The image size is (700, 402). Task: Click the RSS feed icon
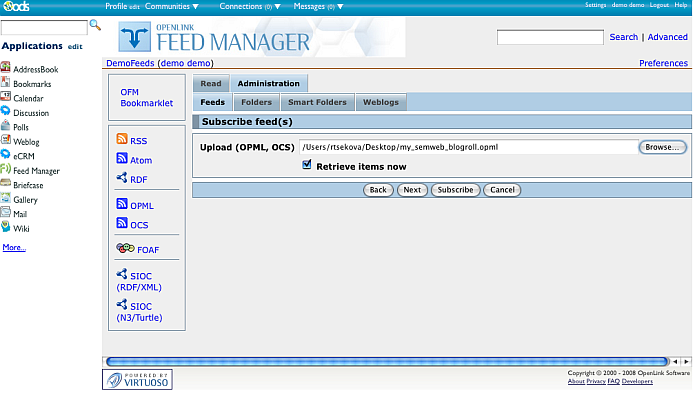(x=122, y=141)
